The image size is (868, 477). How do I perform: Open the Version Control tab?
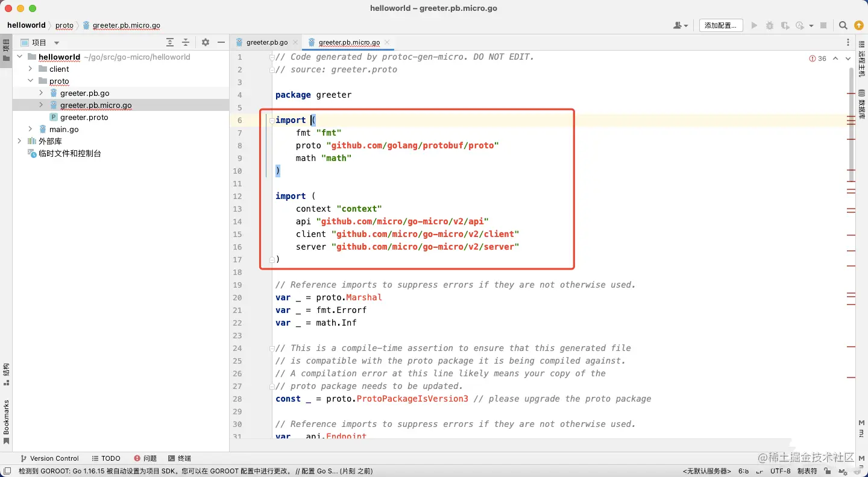click(49, 458)
